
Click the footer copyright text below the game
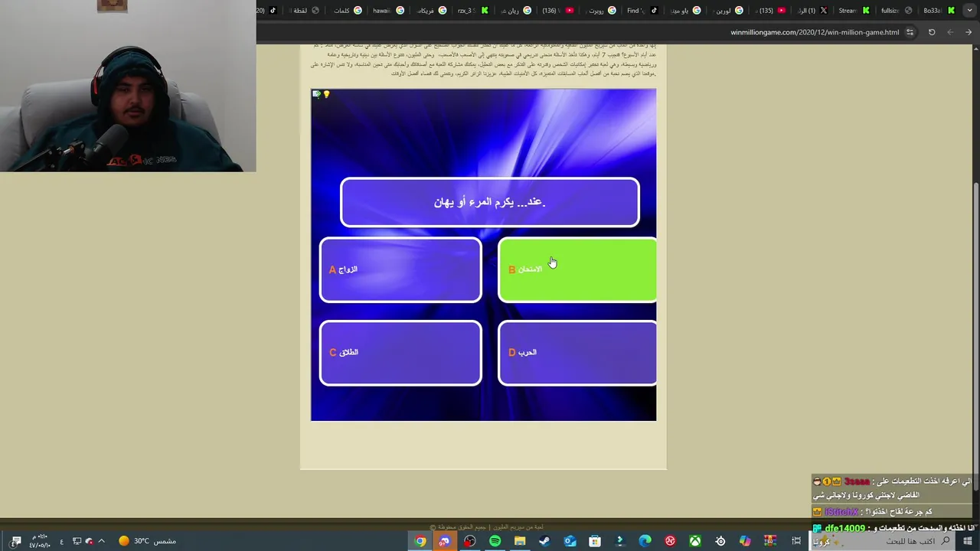(x=487, y=527)
